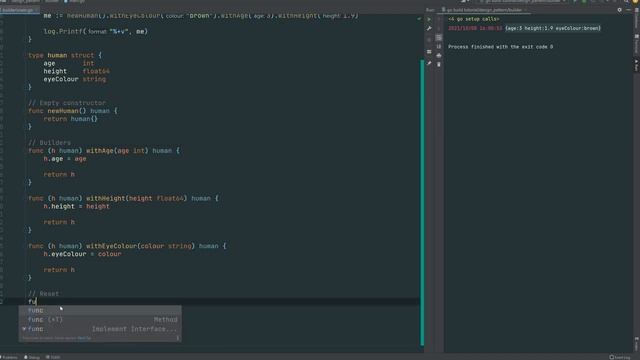Click the print icon in Run console toolbar
Screen dimensions: 640x360
click(x=439, y=55)
